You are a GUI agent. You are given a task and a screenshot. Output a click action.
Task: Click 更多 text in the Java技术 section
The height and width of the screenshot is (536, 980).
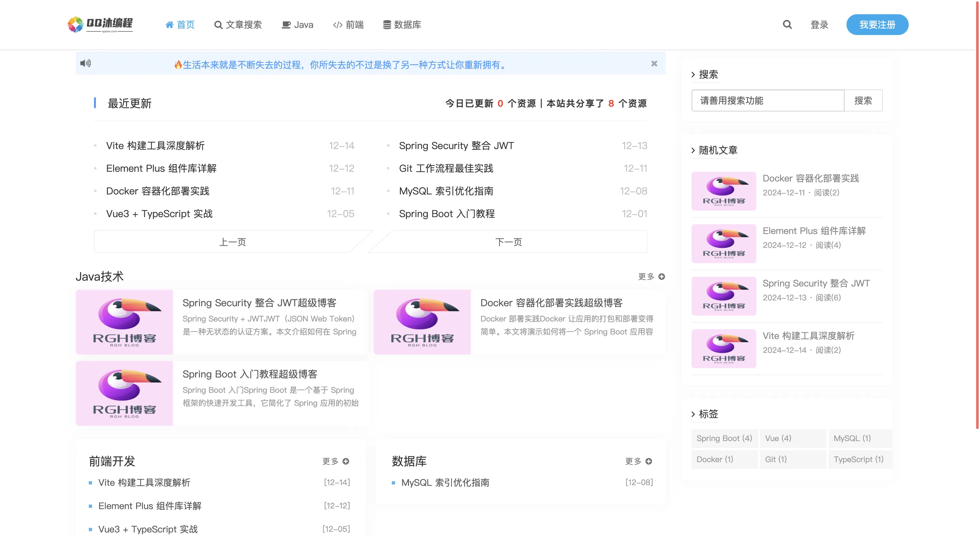[x=646, y=276]
